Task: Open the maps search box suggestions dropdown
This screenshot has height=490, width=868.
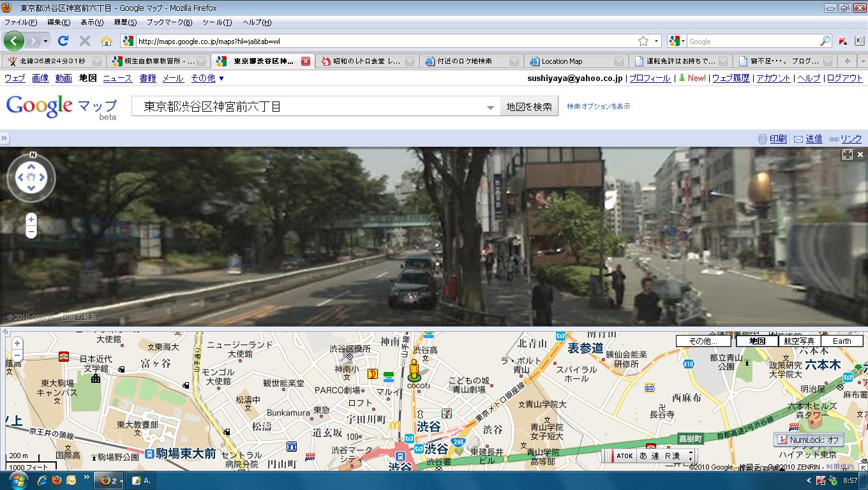Action: point(490,107)
